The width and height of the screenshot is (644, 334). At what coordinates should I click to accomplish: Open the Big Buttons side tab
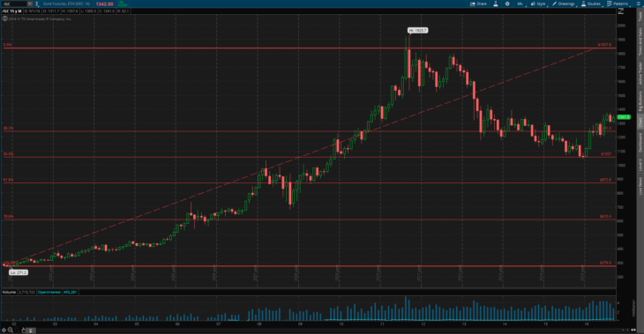pyautogui.click(x=640, y=101)
